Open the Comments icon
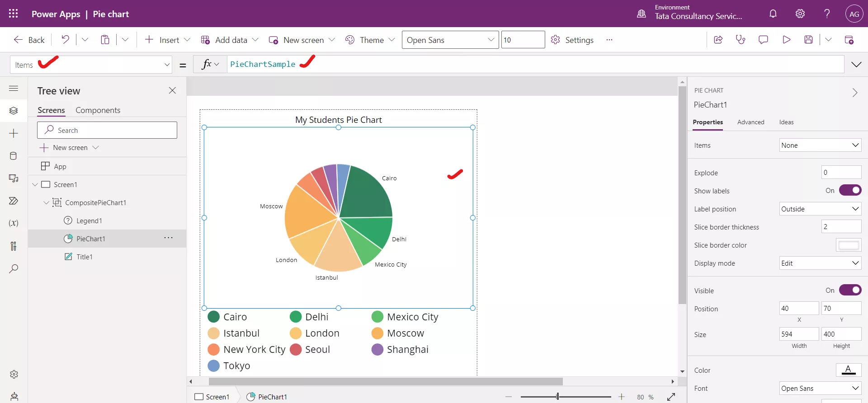The width and height of the screenshot is (868, 403). tap(763, 40)
